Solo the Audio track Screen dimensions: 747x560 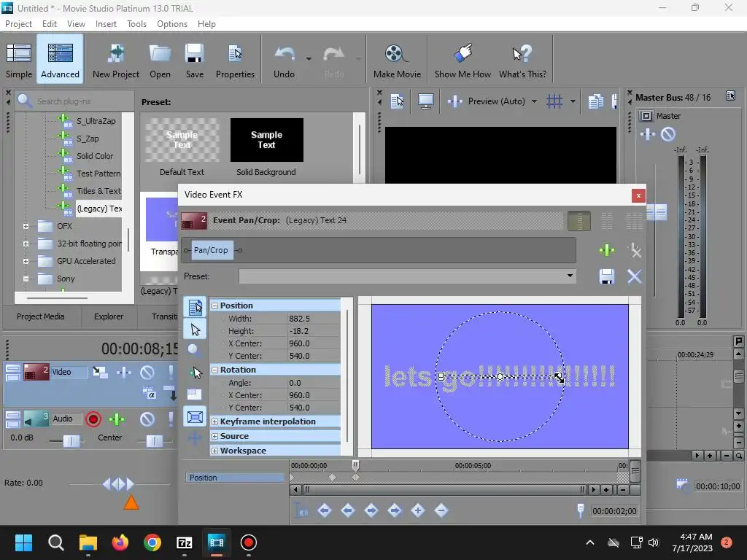pos(171,419)
